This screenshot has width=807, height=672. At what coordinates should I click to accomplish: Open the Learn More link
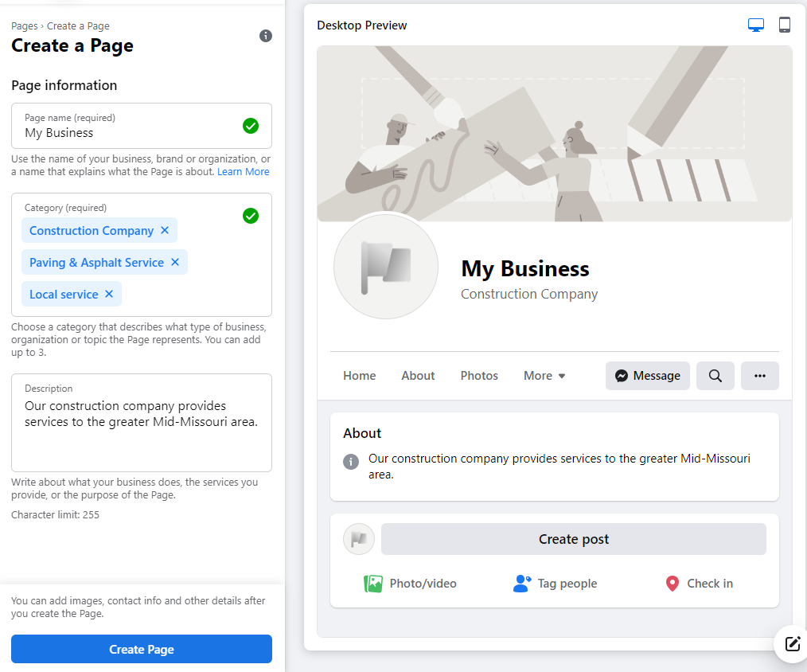click(x=243, y=171)
